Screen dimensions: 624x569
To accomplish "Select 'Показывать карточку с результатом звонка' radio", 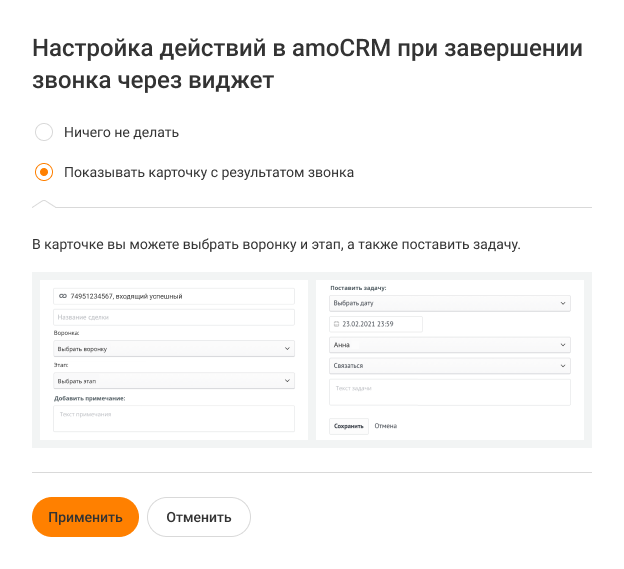I will pos(44,172).
